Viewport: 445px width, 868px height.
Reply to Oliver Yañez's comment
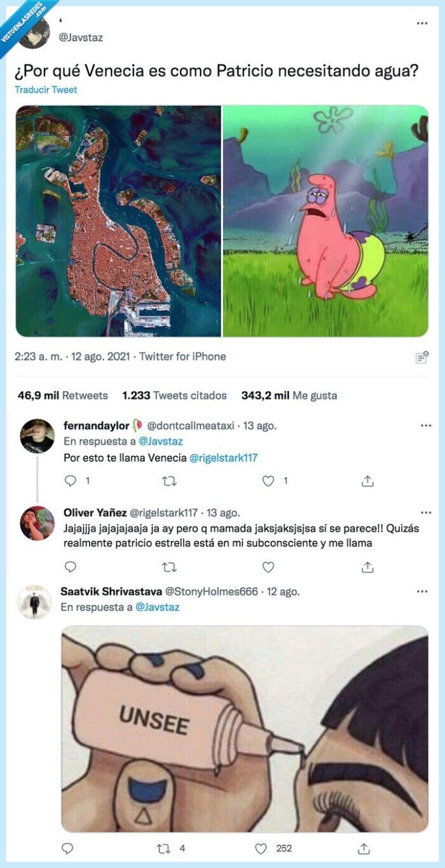71,567
